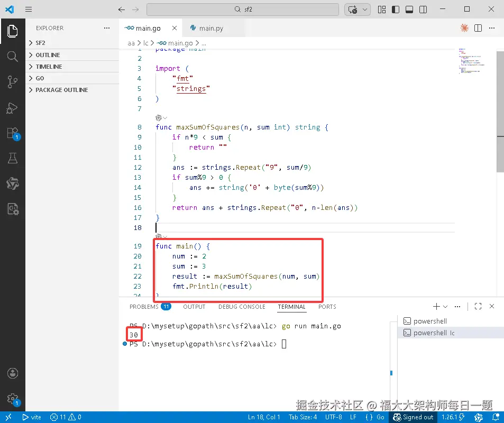The height and width of the screenshot is (423, 504).
Task: Expand the PACKAGE OUTLINE section
Action: click(x=72, y=90)
